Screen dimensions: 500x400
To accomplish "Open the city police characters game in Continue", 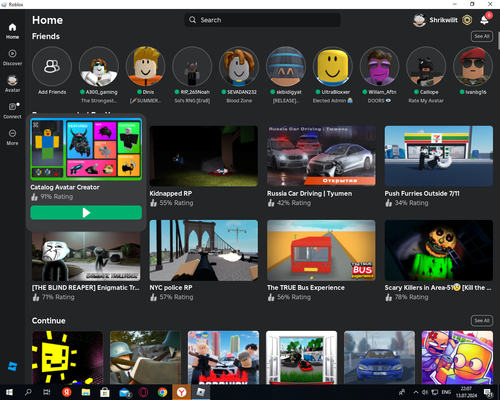I will coord(223,357).
